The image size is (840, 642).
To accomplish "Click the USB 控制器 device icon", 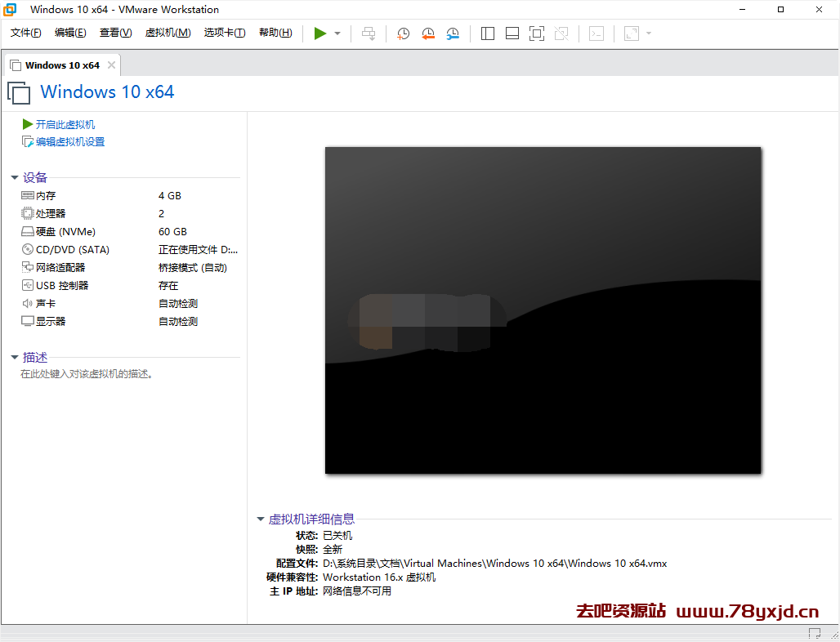I will [27, 285].
